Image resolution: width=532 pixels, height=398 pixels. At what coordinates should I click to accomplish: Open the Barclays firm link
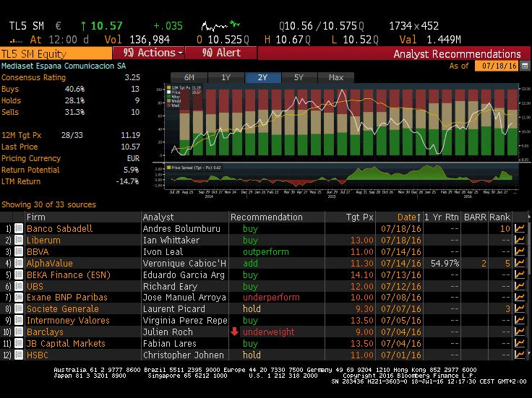point(45,332)
